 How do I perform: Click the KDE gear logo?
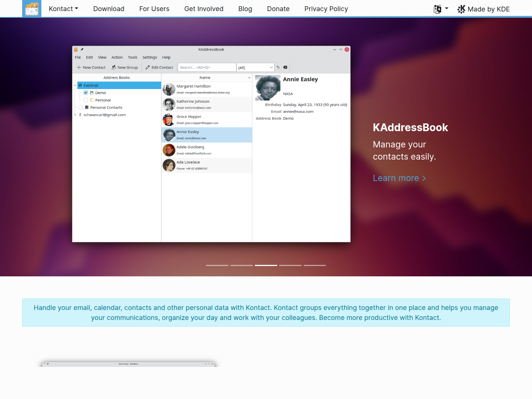coord(461,9)
